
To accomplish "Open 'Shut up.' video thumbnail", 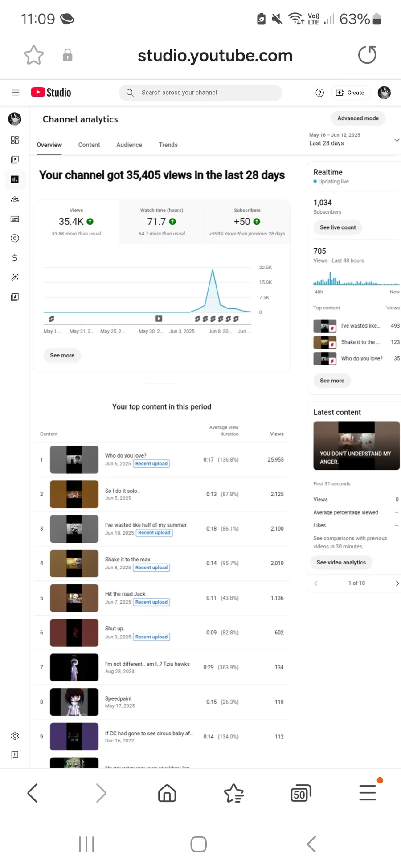I will tap(74, 633).
